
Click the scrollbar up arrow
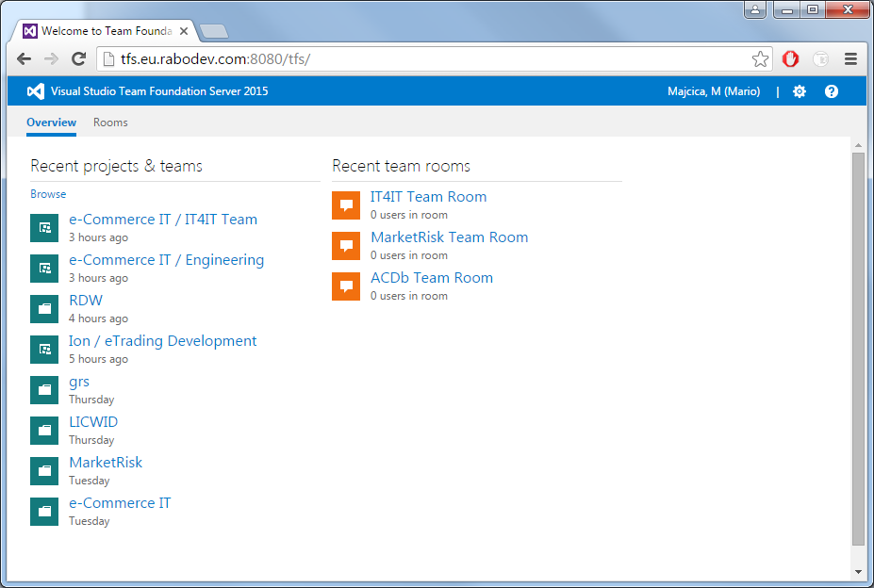click(858, 145)
